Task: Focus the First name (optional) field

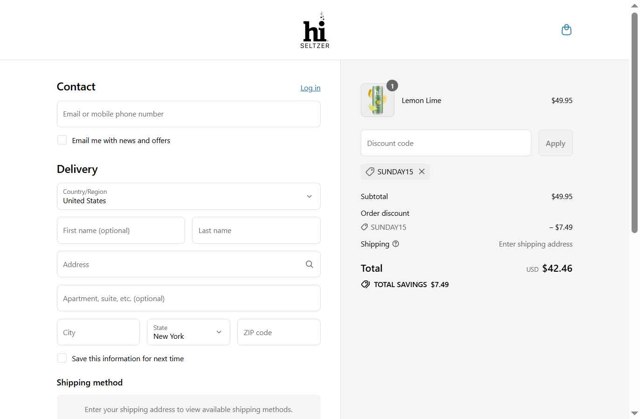Action: (x=121, y=231)
